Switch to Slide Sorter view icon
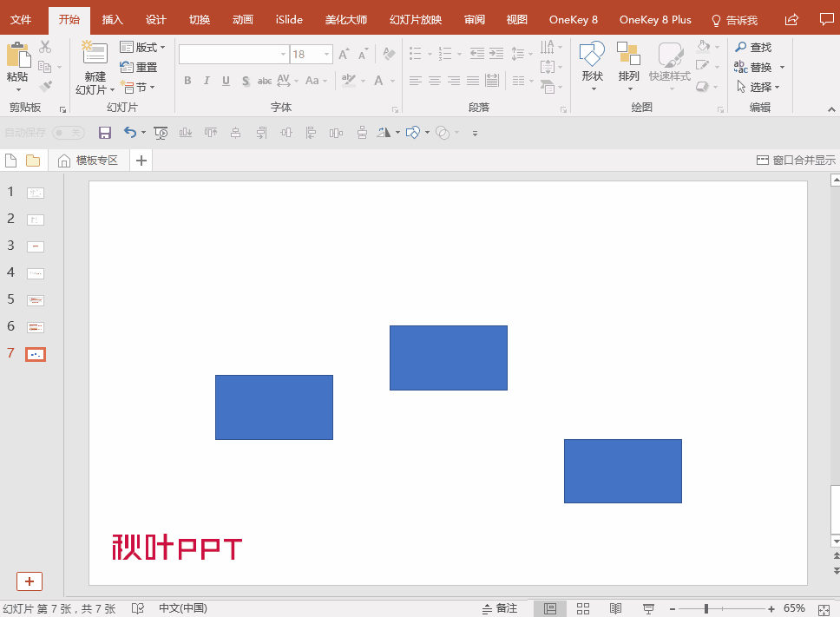 pyautogui.click(x=583, y=608)
